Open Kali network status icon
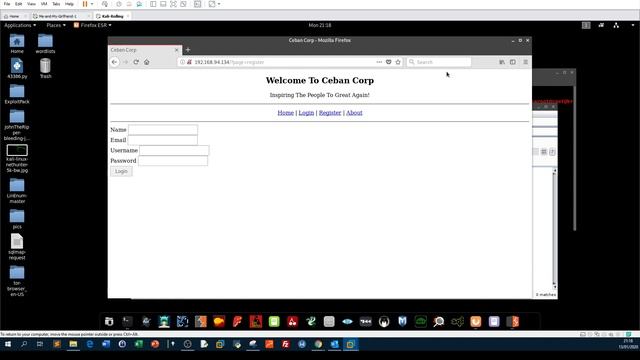The width and height of the screenshot is (640, 360). [616, 25]
